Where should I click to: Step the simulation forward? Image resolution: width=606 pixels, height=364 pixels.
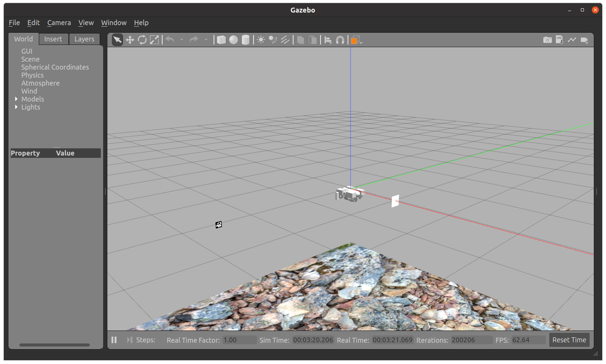(x=129, y=340)
